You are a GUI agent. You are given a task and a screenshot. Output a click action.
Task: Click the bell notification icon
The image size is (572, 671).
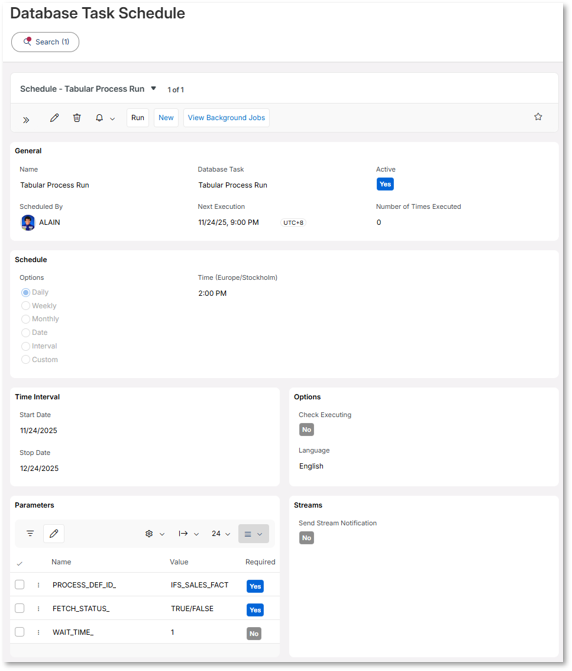coord(99,118)
